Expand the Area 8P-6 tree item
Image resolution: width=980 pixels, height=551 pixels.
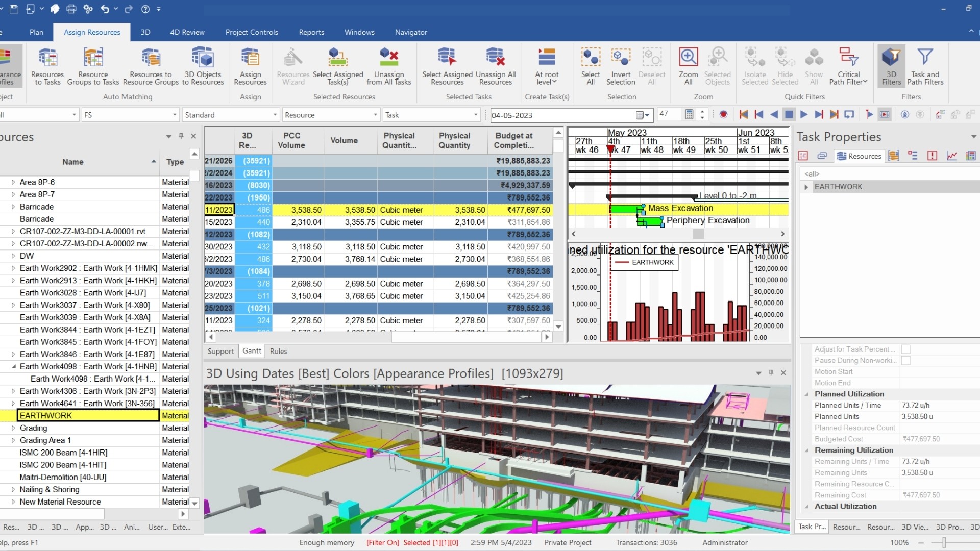tap(13, 182)
